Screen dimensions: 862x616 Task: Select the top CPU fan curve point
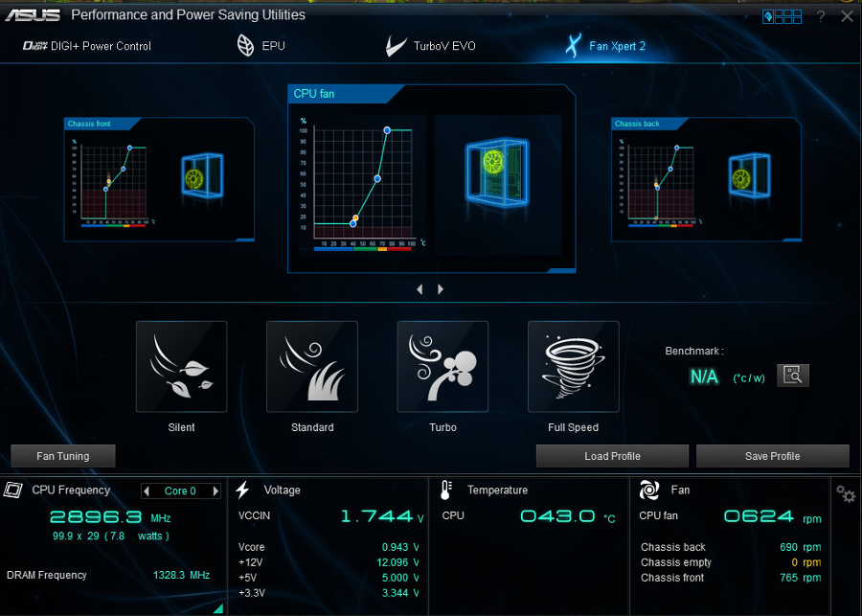[387, 130]
